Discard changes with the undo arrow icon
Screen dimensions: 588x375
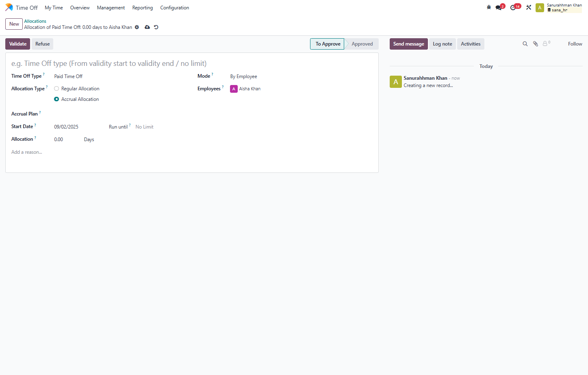tap(156, 27)
